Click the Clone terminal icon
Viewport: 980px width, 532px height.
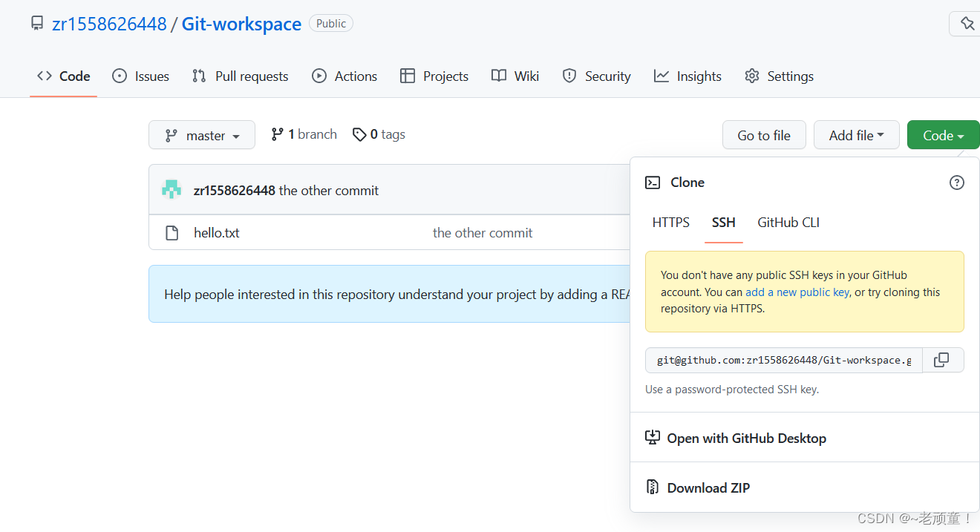coord(653,183)
